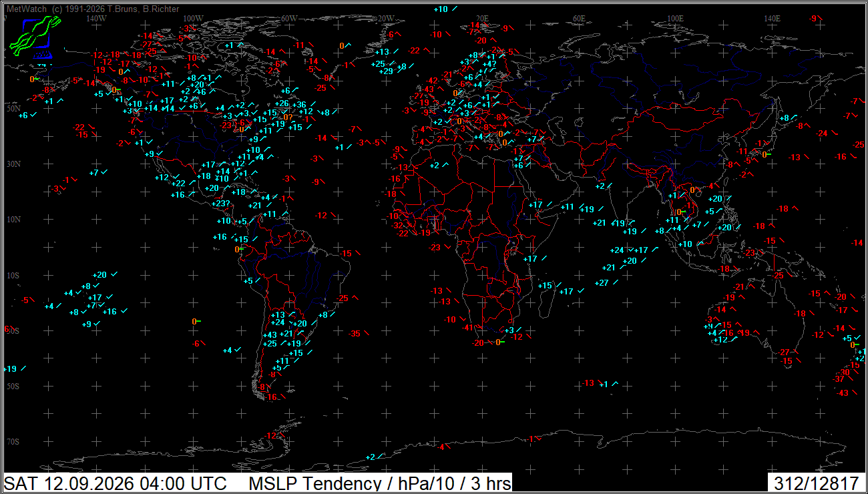The height and width of the screenshot is (494, 868).
Task: Select the orange 0 value west of Argentina
Action: 194,322
